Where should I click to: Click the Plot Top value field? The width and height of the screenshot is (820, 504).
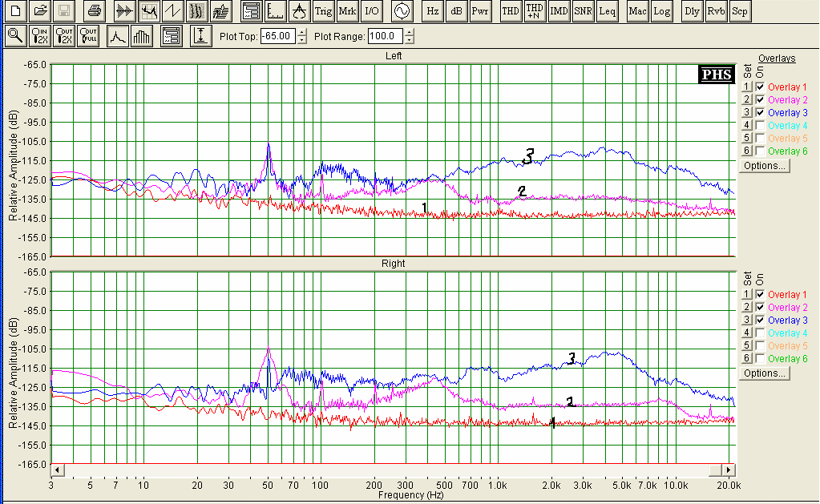pos(278,36)
